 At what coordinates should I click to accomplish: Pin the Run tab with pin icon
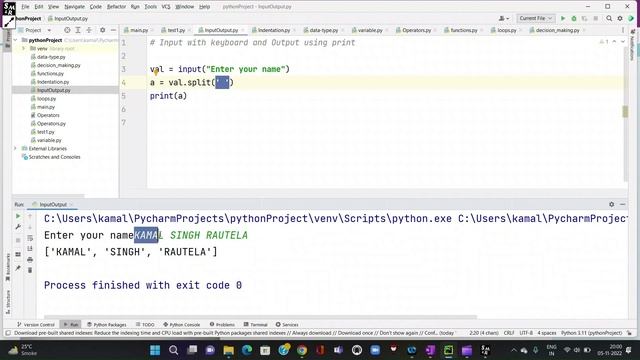18,268
